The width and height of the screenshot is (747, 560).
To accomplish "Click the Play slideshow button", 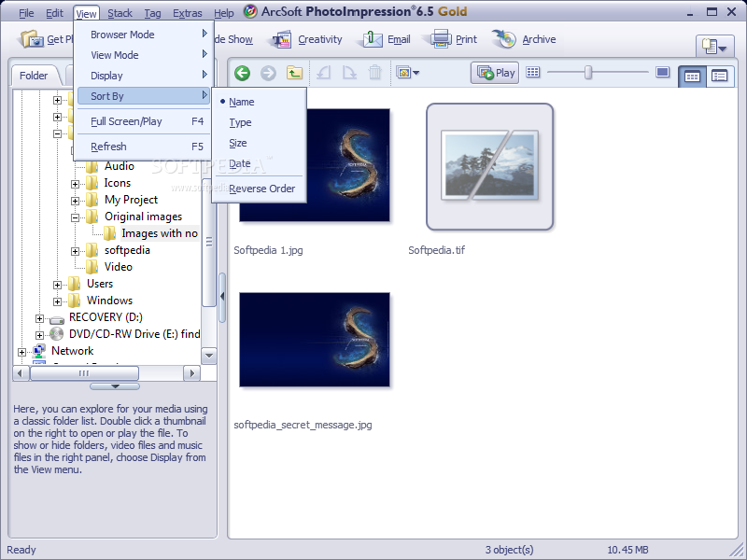I will pos(495,73).
